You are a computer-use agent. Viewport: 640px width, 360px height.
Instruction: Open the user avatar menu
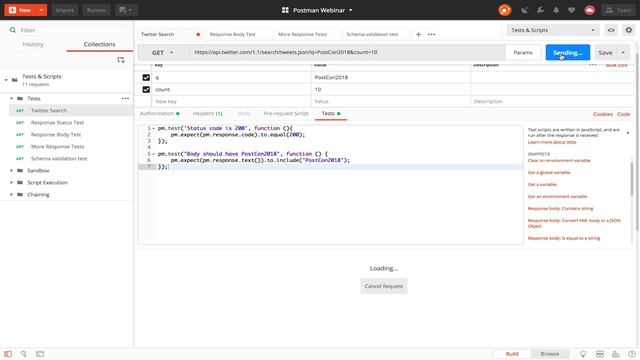(x=589, y=10)
